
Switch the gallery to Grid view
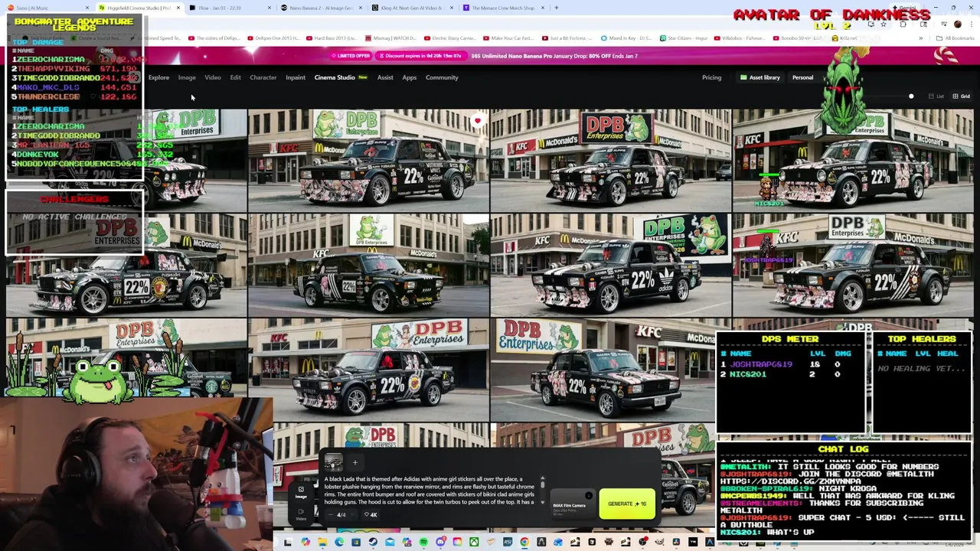[x=961, y=96]
